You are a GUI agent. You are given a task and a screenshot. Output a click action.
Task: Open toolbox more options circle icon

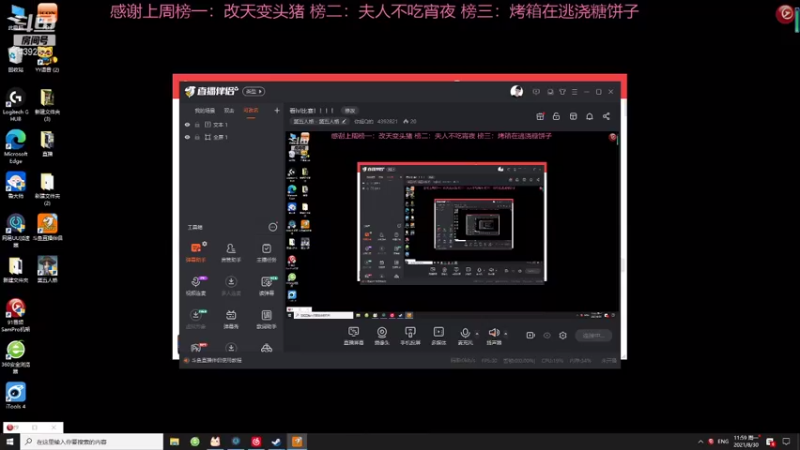click(273, 227)
